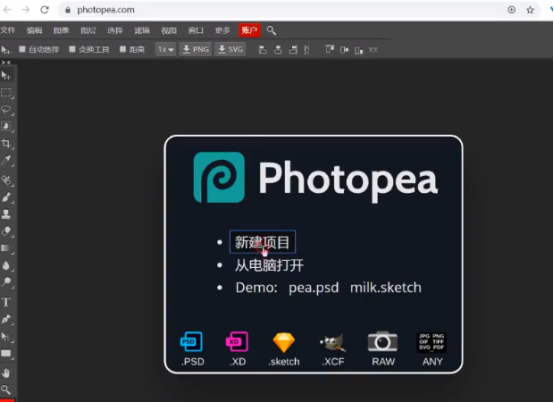Image resolution: width=554 pixels, height=403 pixels.
Task: Click the .XD format icon
Action: point(237,342)
